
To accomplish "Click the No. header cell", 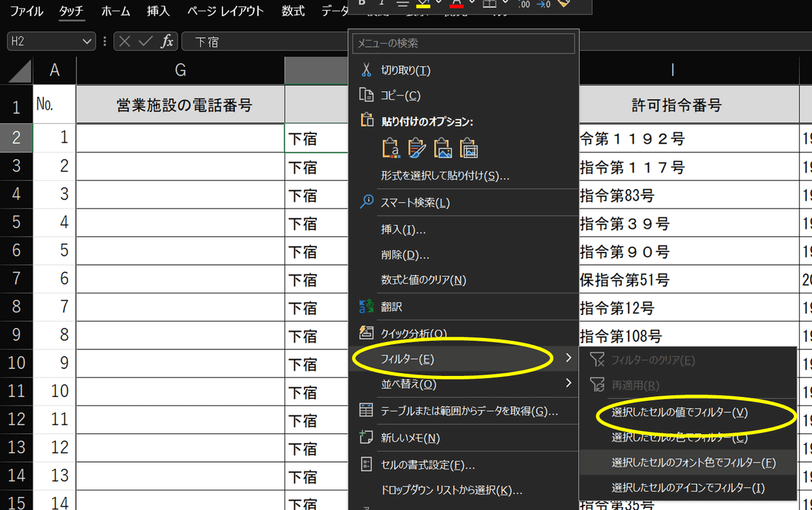I will coord(55,104).
